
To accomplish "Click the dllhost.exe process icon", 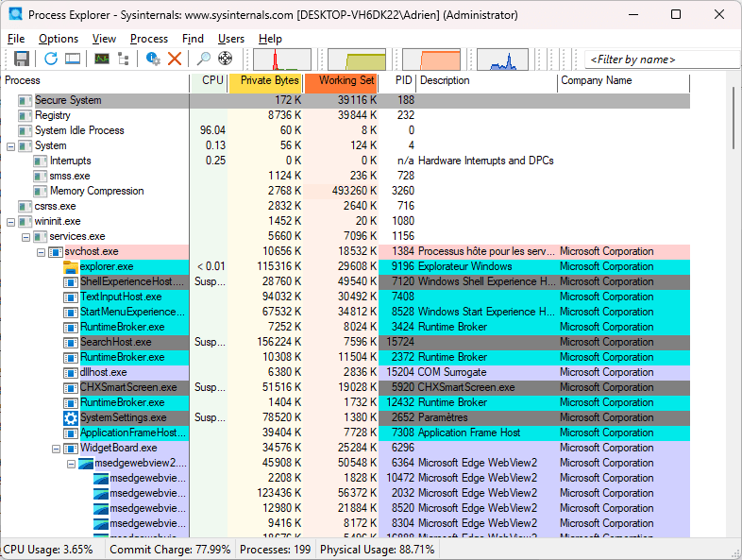I will (71, 373).
